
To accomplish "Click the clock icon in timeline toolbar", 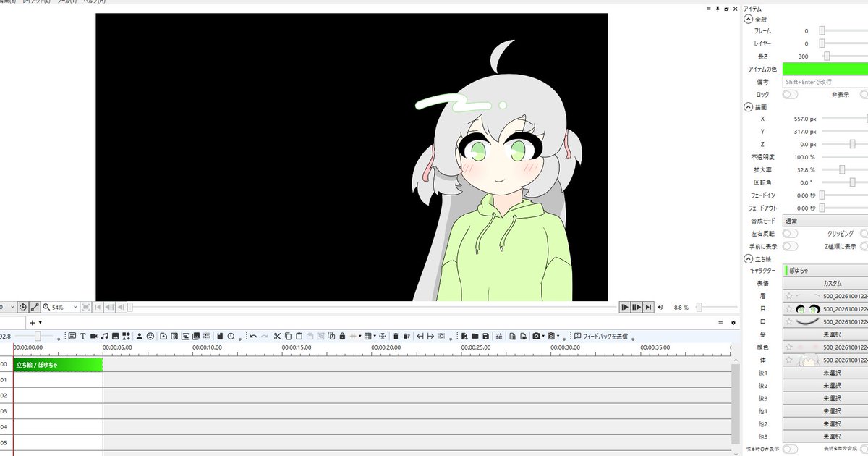I will (231, 336).
